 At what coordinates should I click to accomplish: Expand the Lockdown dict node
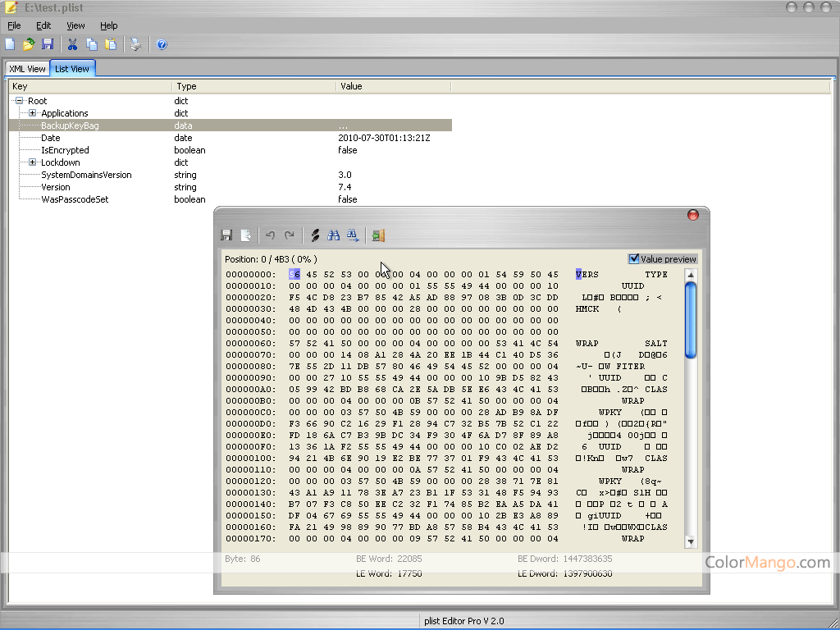[x=32, y=162]
